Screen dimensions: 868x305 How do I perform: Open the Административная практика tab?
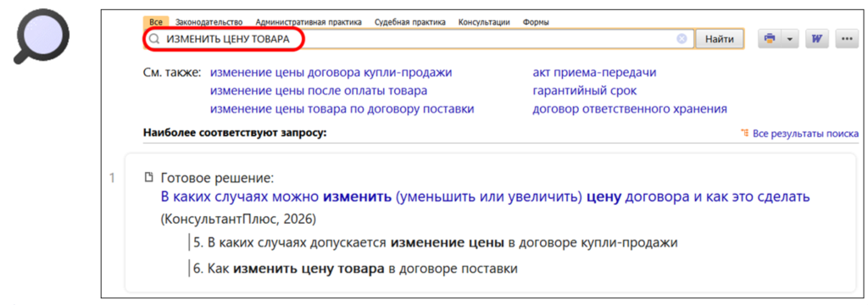(309, 22)
